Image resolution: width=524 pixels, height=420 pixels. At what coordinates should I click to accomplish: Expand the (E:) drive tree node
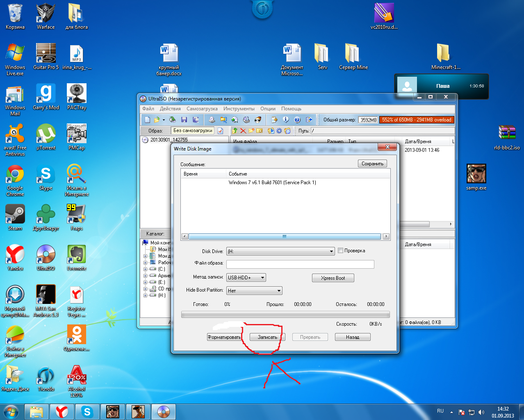click(145, 282)
